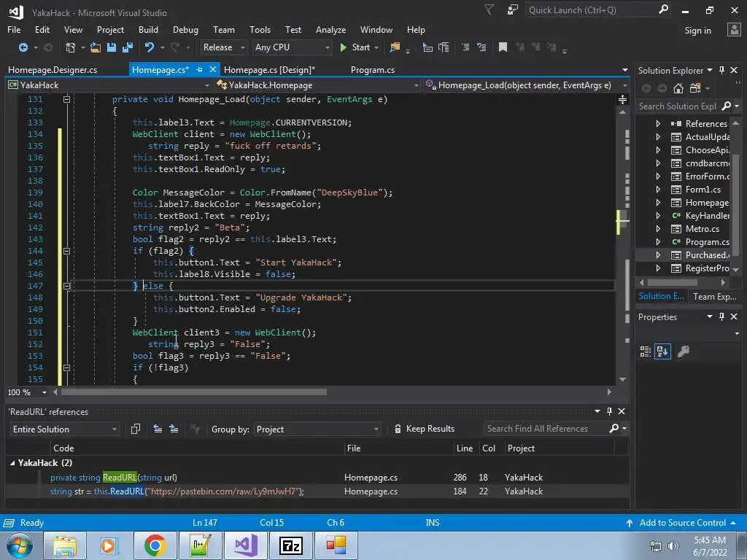The height and width of the screenshot is (560, 747).
Task: Switch Properties to Categorized view icon
Action: [646, 351]
